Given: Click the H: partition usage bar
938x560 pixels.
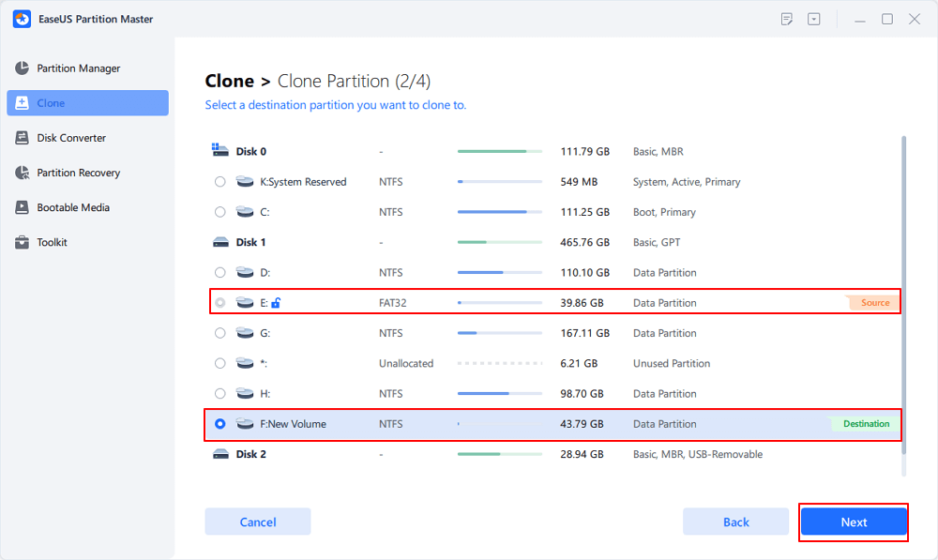Looking at the screenshot, I should click(x=500, y=394).
